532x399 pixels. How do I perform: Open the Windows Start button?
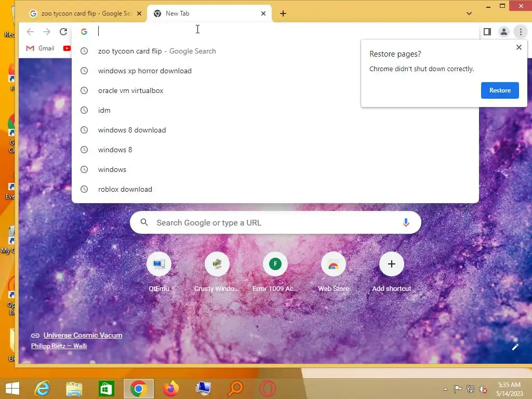(x=12, y=389)
